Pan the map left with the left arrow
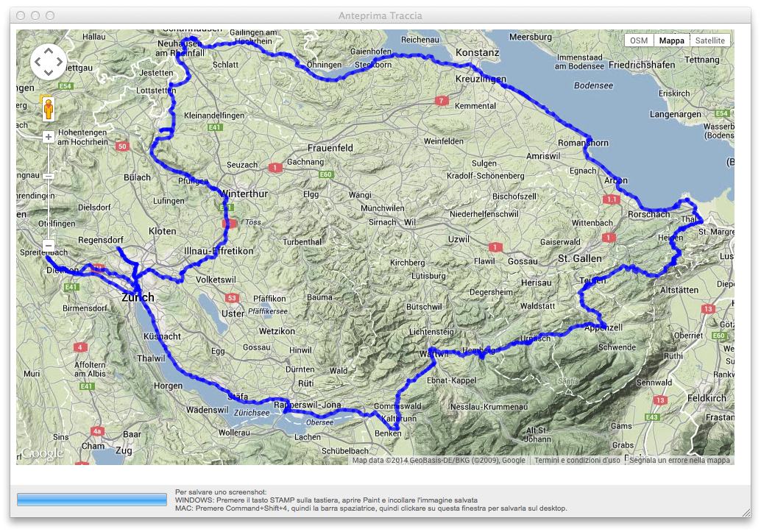 pyautogui.click(x=38, y=63)
